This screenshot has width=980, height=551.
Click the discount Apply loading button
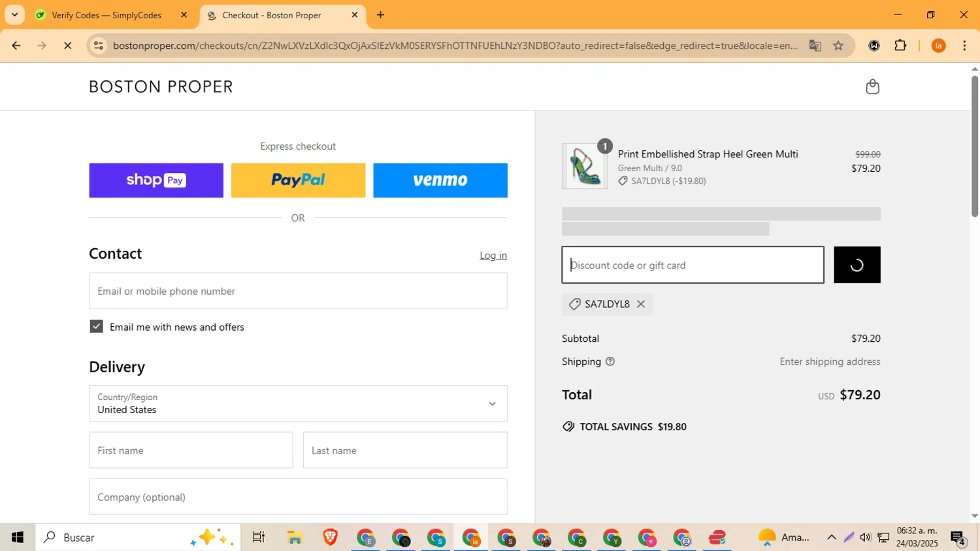point(857,265)
